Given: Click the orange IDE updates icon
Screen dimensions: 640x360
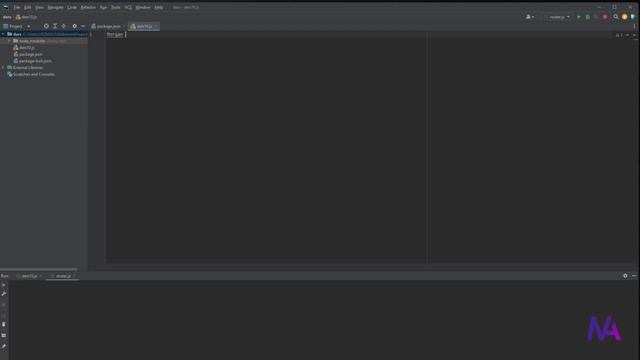Looking at the screenshot, I should click(624, 17).
